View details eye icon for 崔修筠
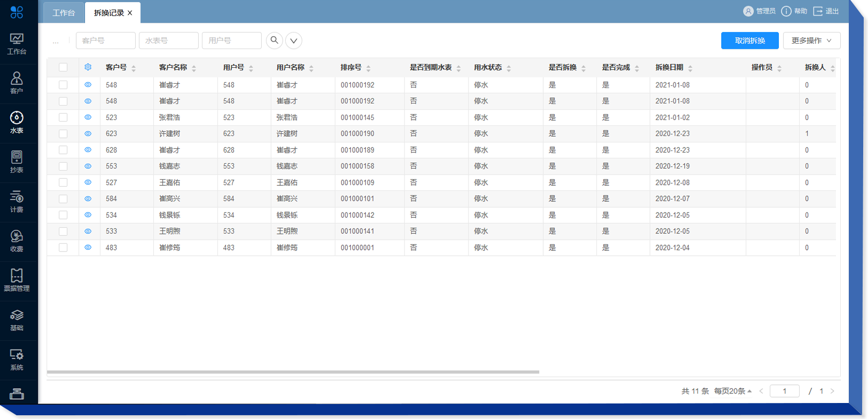868x419 pixels. (x=88, y=248)
